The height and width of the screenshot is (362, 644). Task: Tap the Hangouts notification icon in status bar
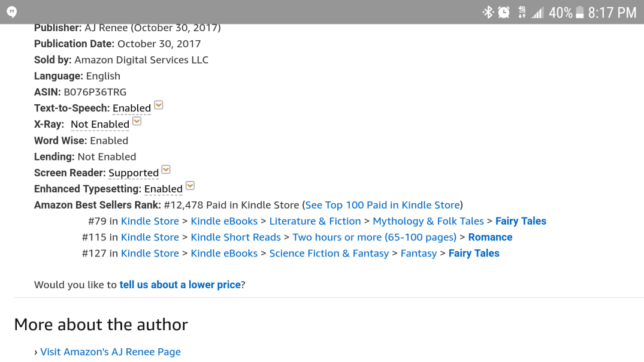pos(12,12)
